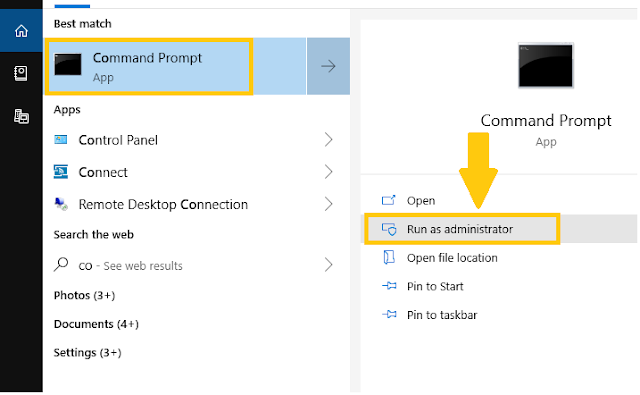The width and height of the screenshot is (640, 395).
Task: Click the Control Panel app icon
Action: (61, 140)
